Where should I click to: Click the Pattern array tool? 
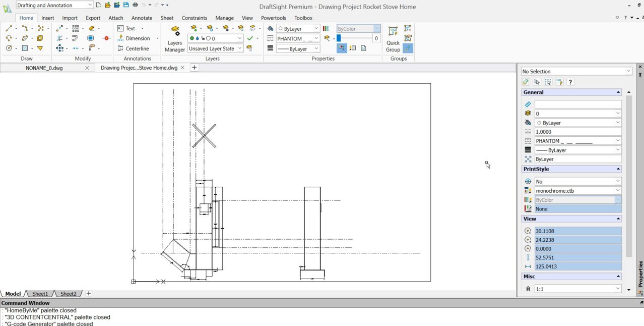[x=76, y=29]
